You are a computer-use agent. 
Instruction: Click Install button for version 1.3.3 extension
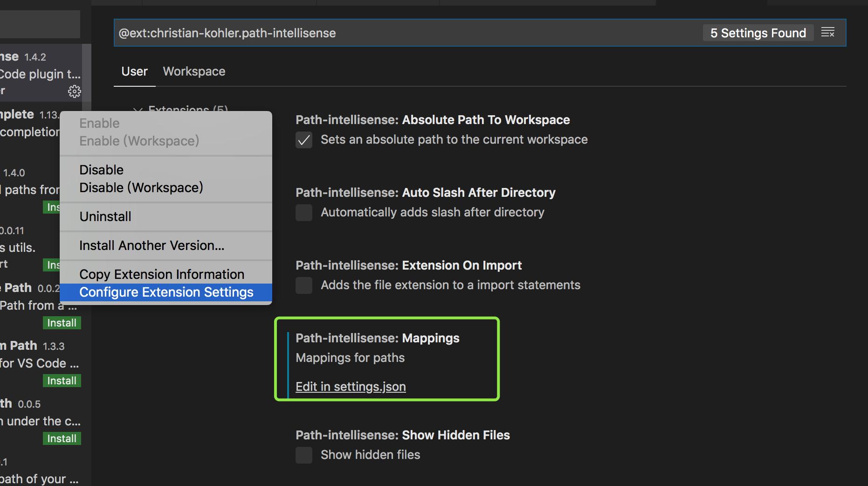tap(62, 381)
